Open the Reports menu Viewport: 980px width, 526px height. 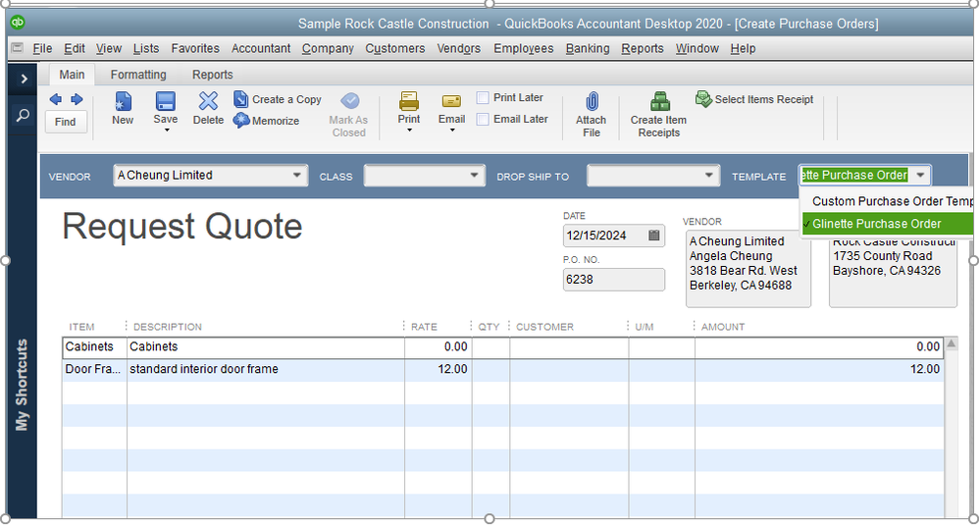coord(642,48)
